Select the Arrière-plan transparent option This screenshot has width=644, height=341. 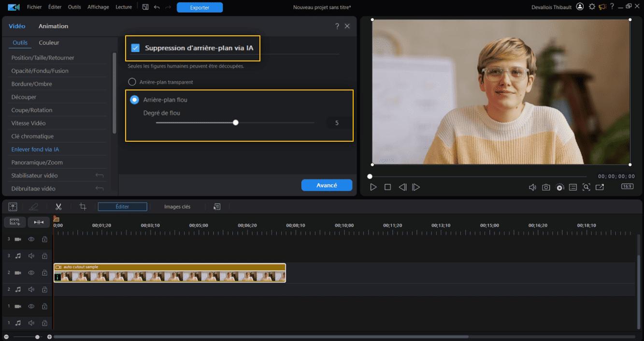click(x=131, y=82)
